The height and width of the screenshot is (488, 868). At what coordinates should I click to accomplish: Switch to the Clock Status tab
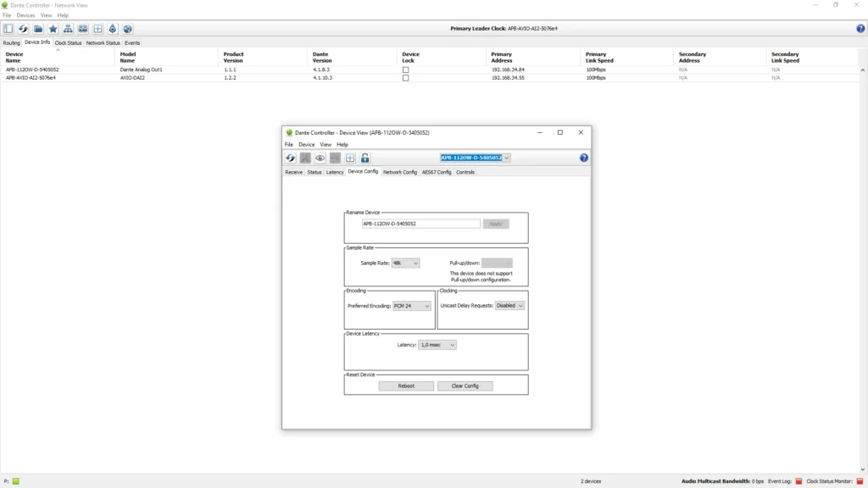[x=68, y=43]
